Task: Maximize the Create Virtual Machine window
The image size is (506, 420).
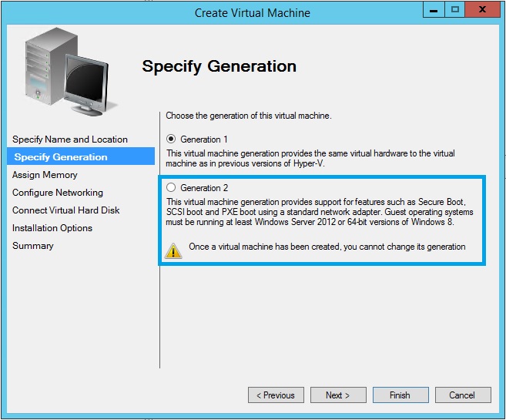Action: tap(454, 11)
